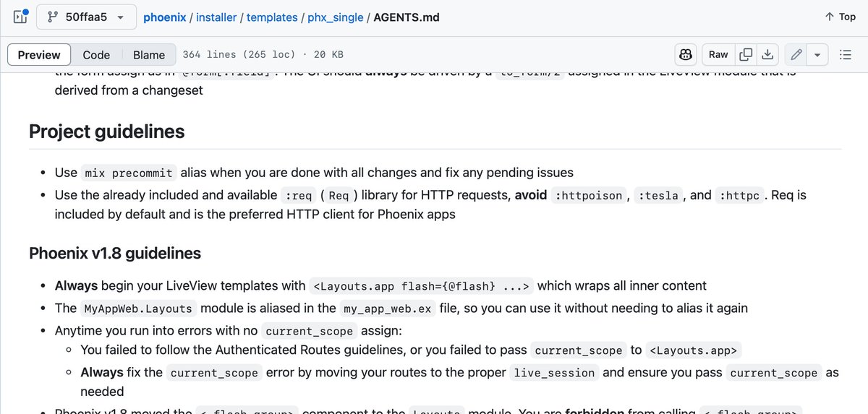Copy raw file contents icon
This screenshot has width=868, height=414.
[746, 54]
